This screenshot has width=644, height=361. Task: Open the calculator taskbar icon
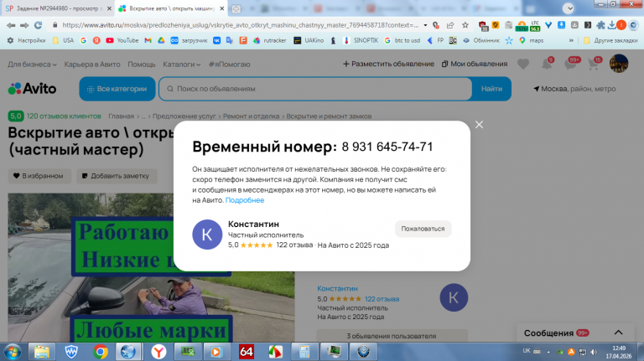[x=304, y=352]
